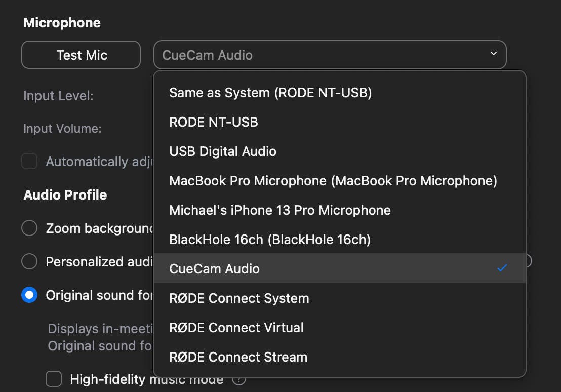This screenshot has width=561, height=392.
Task: Click the Test Mic button
Action: (81, 55)
